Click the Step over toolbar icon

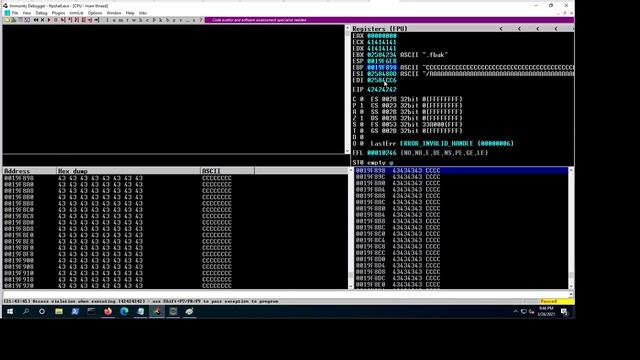pyautogui.click(x=69, y=20)
